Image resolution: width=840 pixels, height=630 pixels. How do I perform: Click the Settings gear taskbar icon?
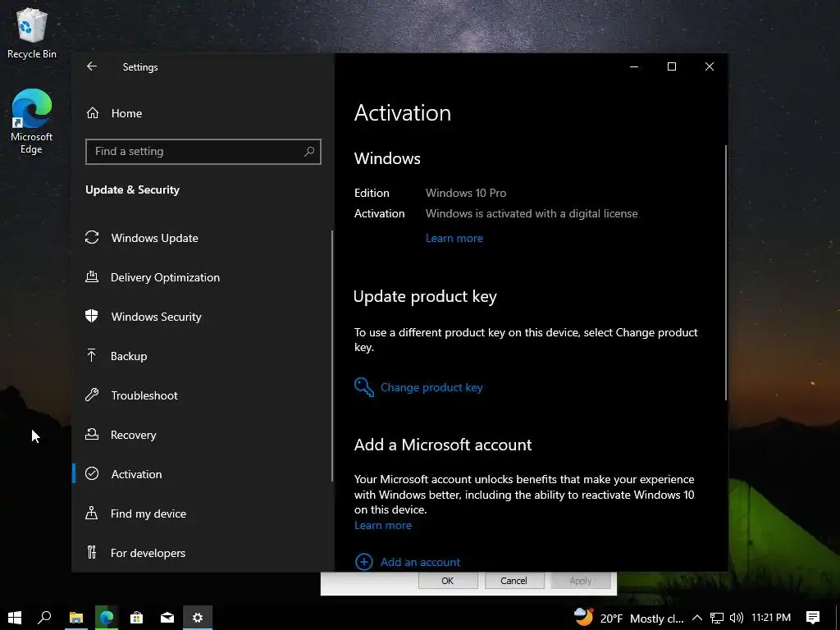198,618
